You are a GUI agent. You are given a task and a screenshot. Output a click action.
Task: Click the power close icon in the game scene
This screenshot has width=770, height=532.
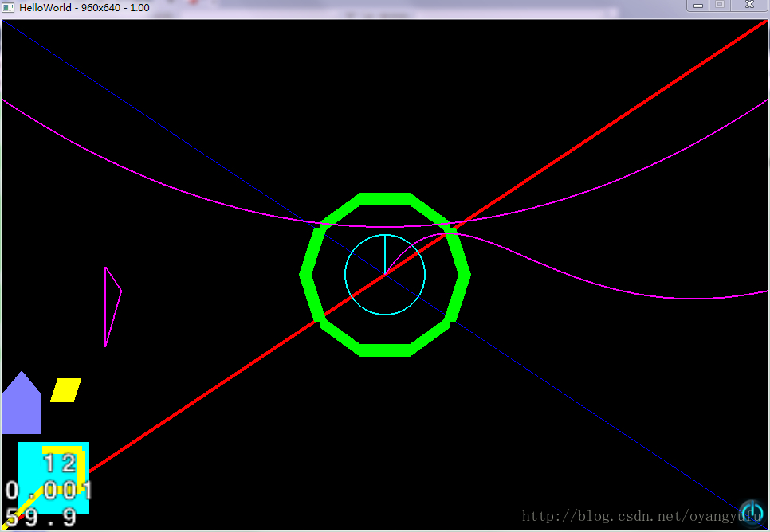click(752, 514)
